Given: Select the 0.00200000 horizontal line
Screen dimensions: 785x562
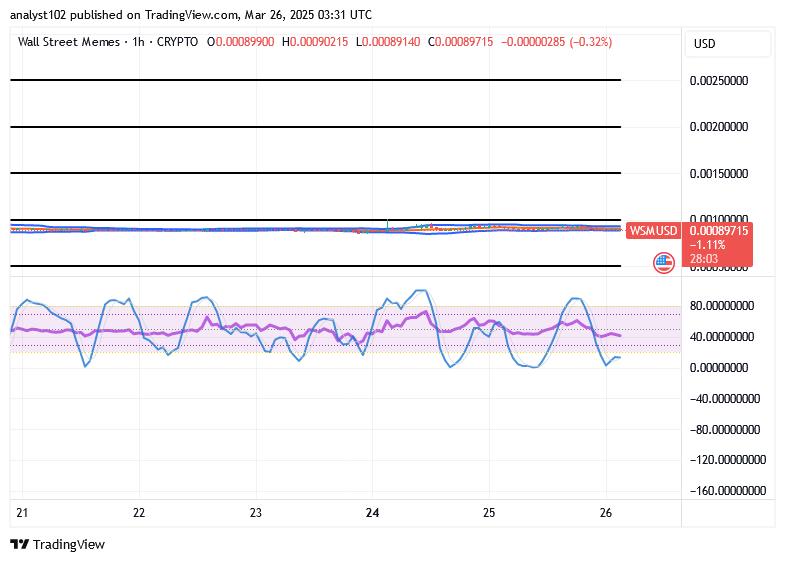Looking at the screenshot, I should [x=315, y=127].
